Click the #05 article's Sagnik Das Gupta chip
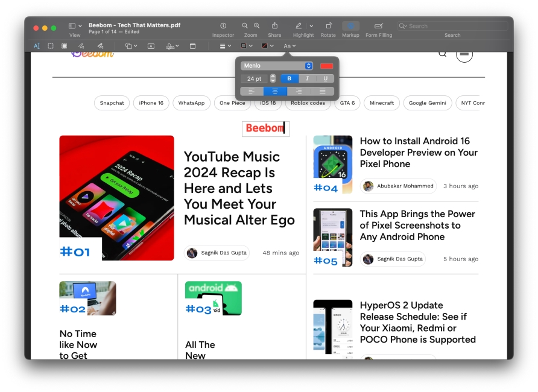 pos(393,259)
